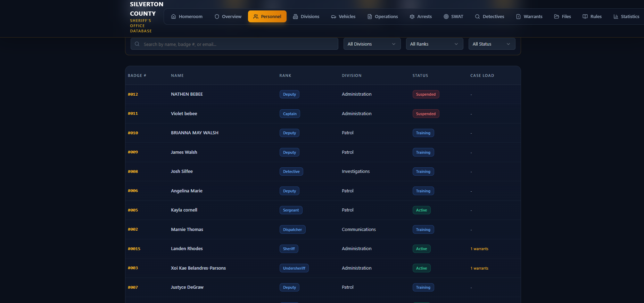Click badge number #009
Viewport: 644px width, 303px height.
133,152
